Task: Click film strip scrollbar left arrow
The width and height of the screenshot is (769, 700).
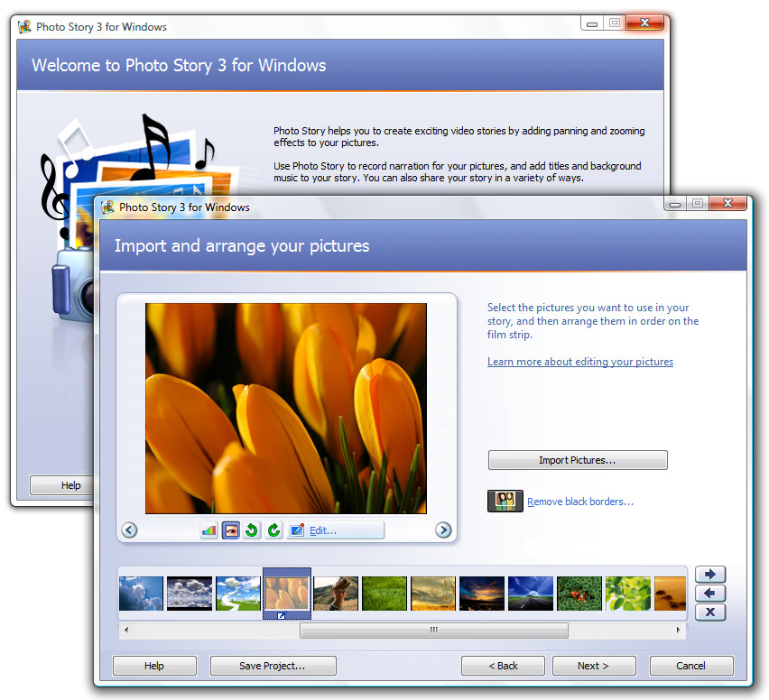Action: (x=126, y=630)
